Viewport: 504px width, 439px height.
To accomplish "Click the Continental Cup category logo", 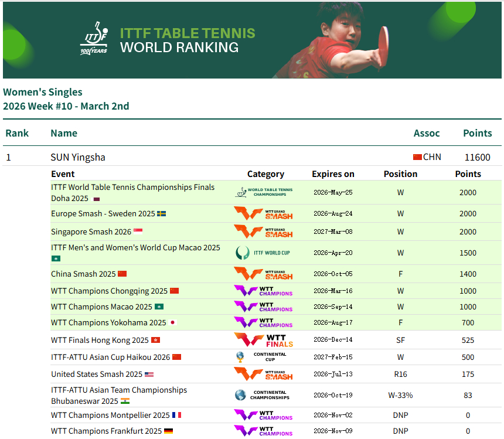I will [x=261, y=357].
